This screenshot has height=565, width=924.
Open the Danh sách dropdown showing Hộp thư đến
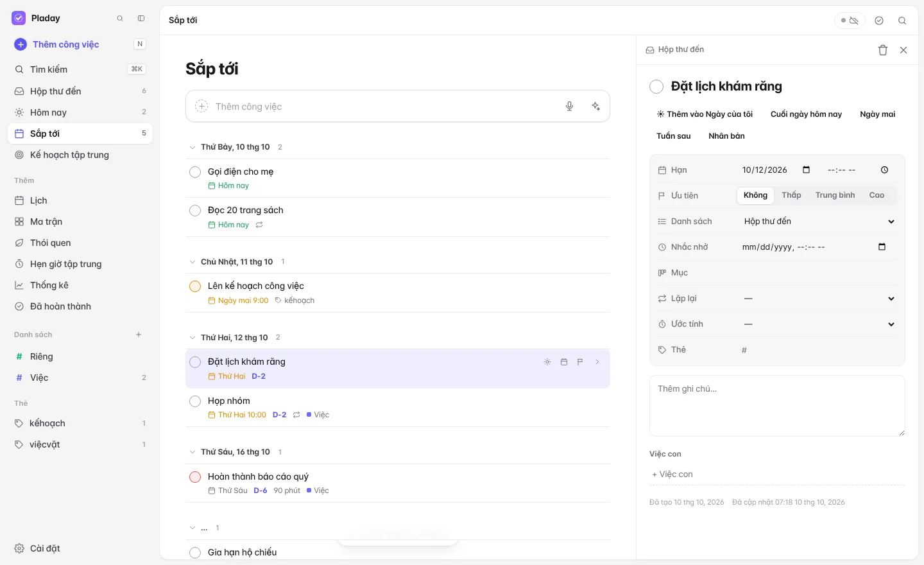coord(819,222)
